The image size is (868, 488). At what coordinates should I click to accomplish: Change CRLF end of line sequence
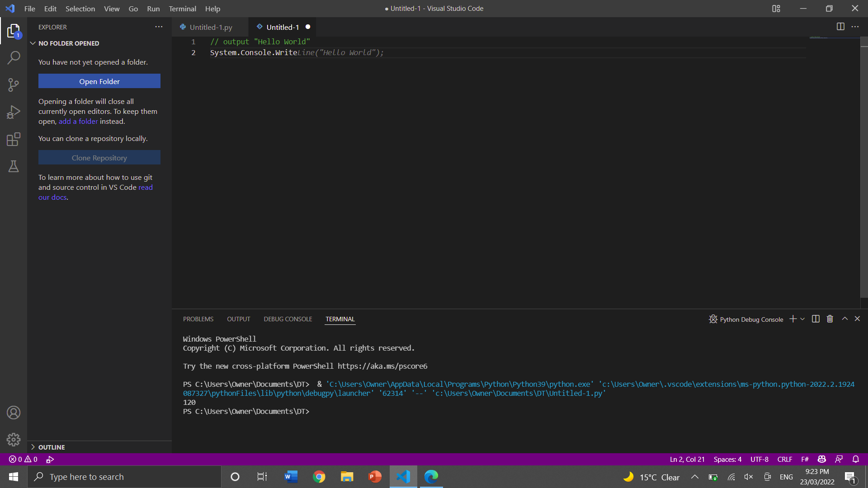click(785, 459)
